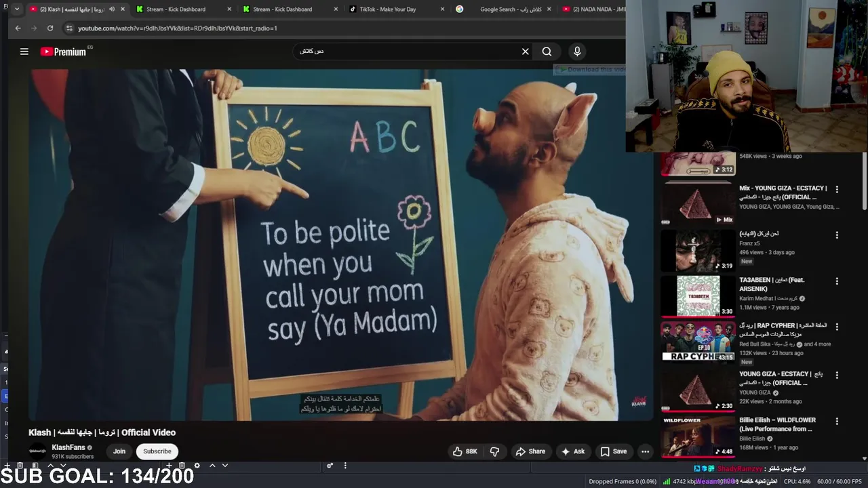Open Franz x5 3:19 video thumbnail
The height and width of the screenshot is (488, 868).
click(698, 250)
